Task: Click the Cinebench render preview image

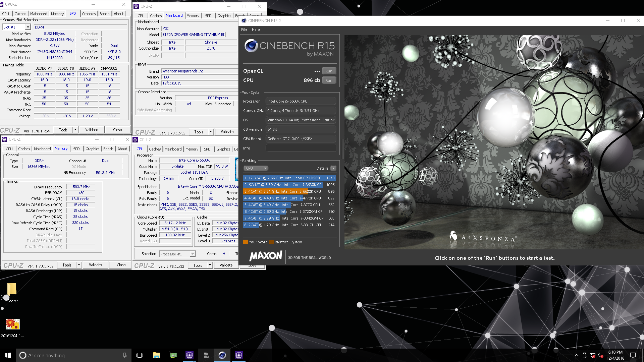Action: 494,142
